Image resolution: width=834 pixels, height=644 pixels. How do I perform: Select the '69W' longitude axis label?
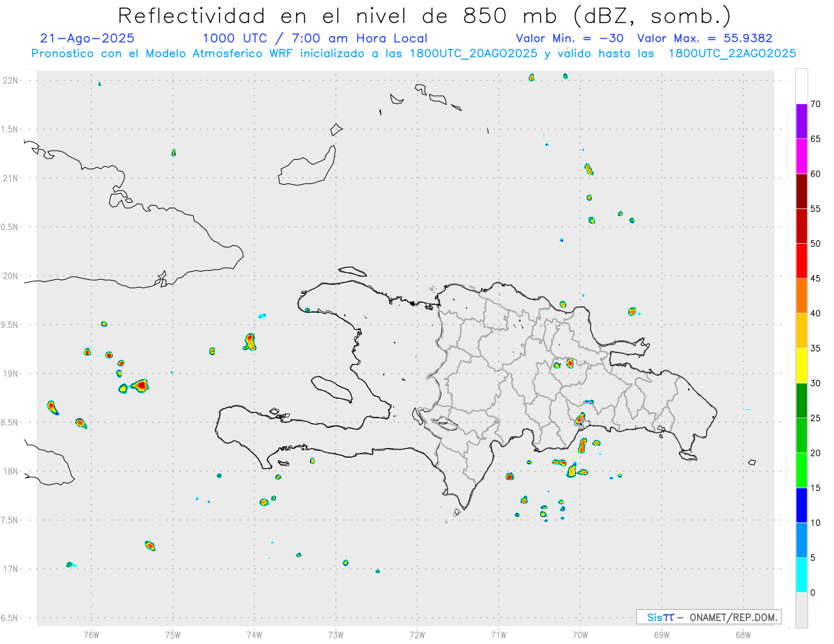tap(662, 635)
